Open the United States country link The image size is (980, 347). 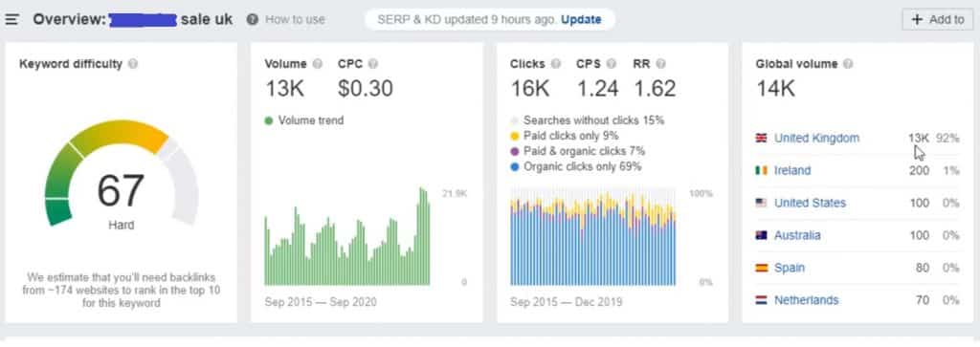pos(810,203)
